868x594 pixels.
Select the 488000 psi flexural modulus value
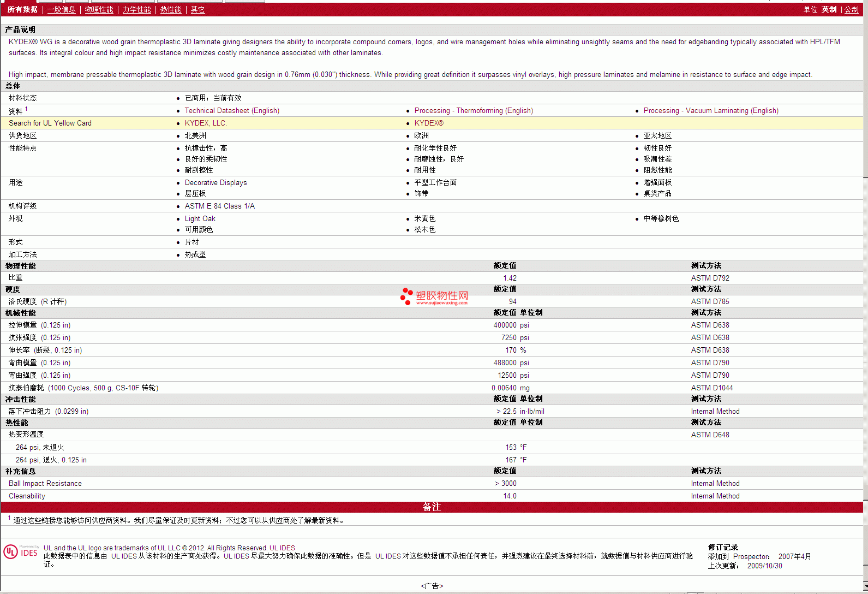point(511,363)
